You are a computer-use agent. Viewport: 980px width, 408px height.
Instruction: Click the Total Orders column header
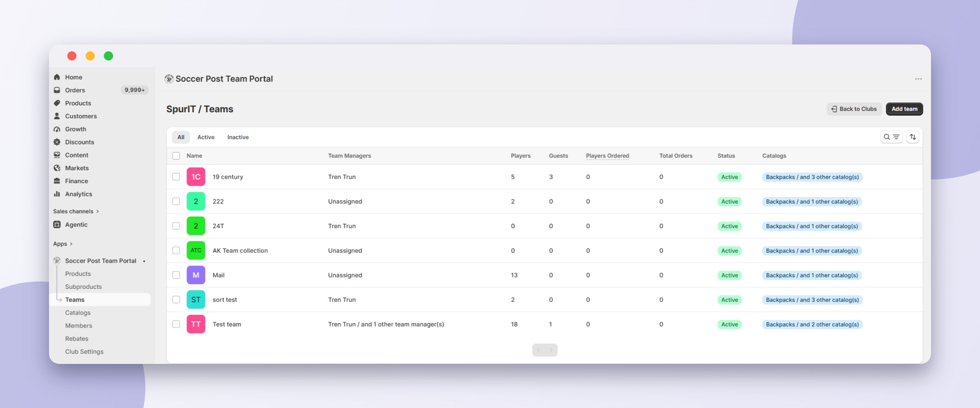676,156
